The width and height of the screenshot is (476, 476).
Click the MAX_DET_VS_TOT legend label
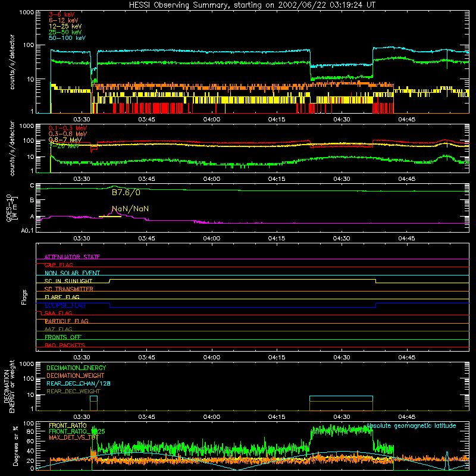[74, 437]
